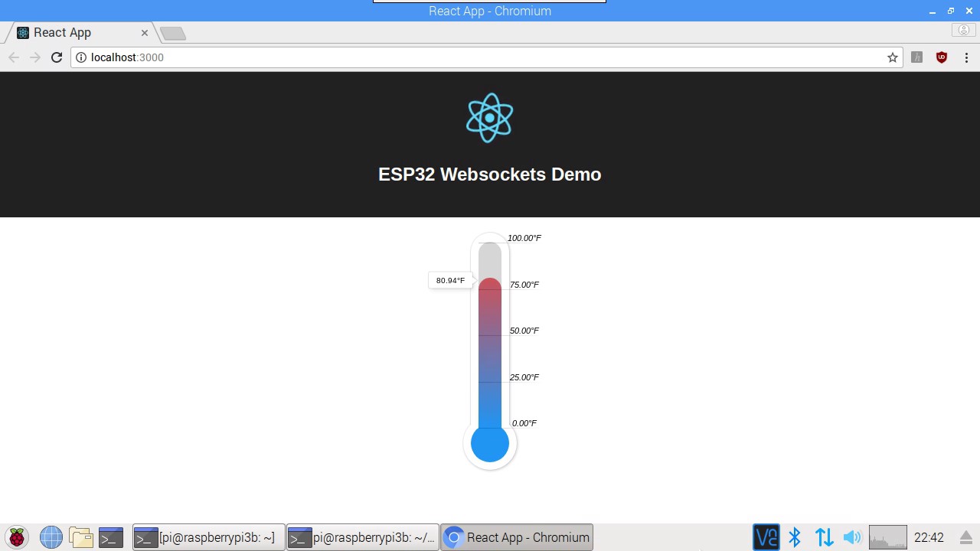The width and height of the screenshot is (980, 551).
Task: View site information icon in address bar
Action: pos(81,57)
